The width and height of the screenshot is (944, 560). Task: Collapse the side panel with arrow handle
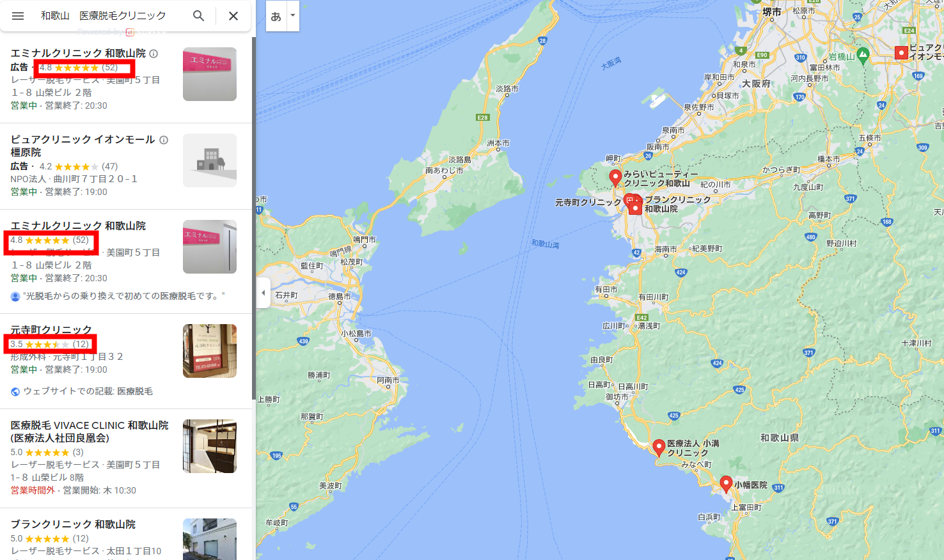point(263,293)
